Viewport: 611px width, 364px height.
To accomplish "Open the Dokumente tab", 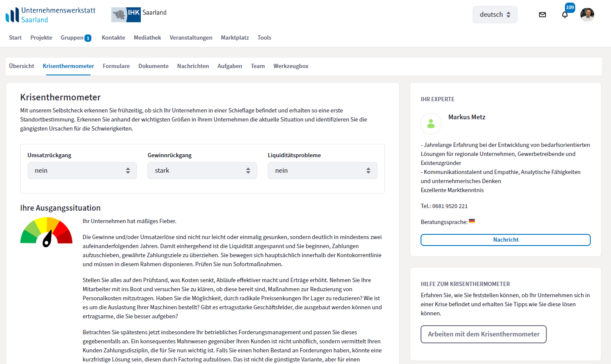I will (x=153, y=66).
